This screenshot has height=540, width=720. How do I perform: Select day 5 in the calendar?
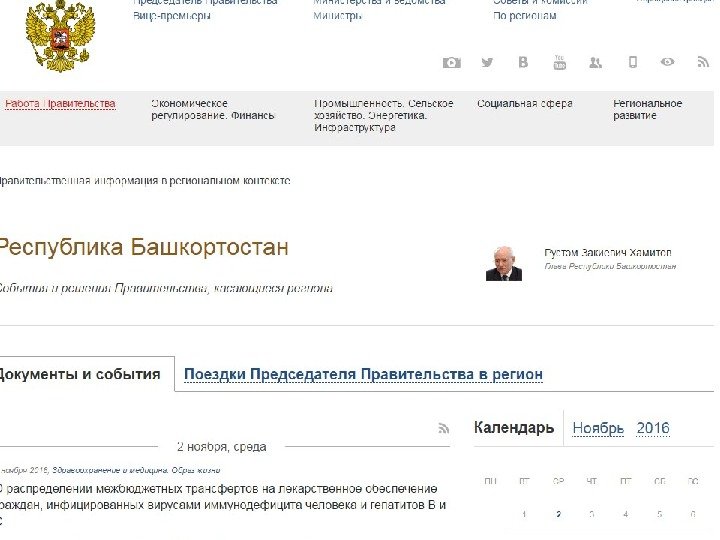pos(659,514)
